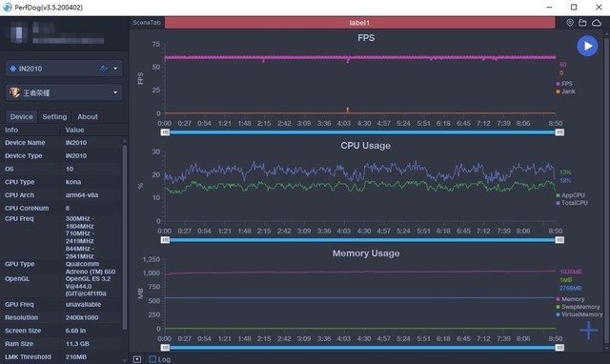This screenshot has height=364, width=610.
Task: Select the CPU Freq row label
Action: 19,218
